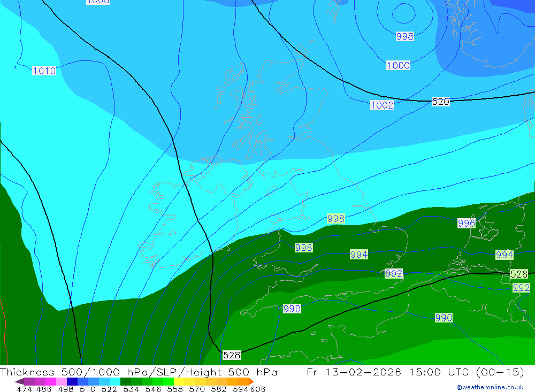Click the 510 legend value
Screen dimensions: 535x392
coord(87,389)
